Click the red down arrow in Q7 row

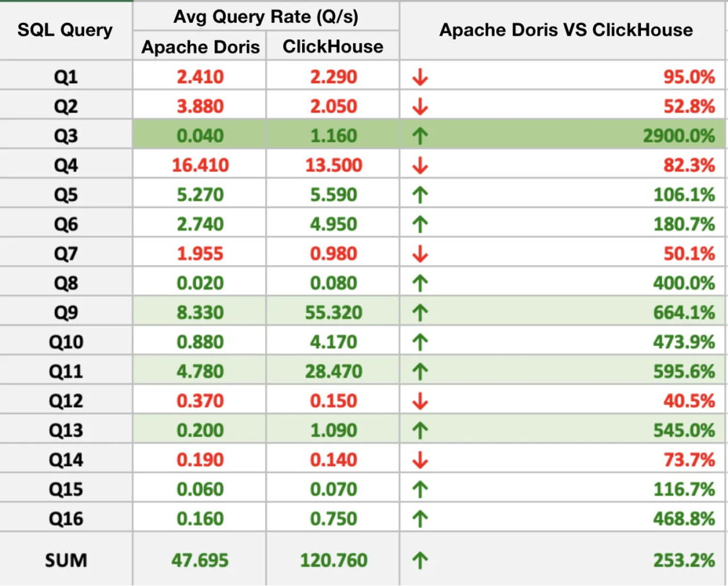tap(420, 254)
